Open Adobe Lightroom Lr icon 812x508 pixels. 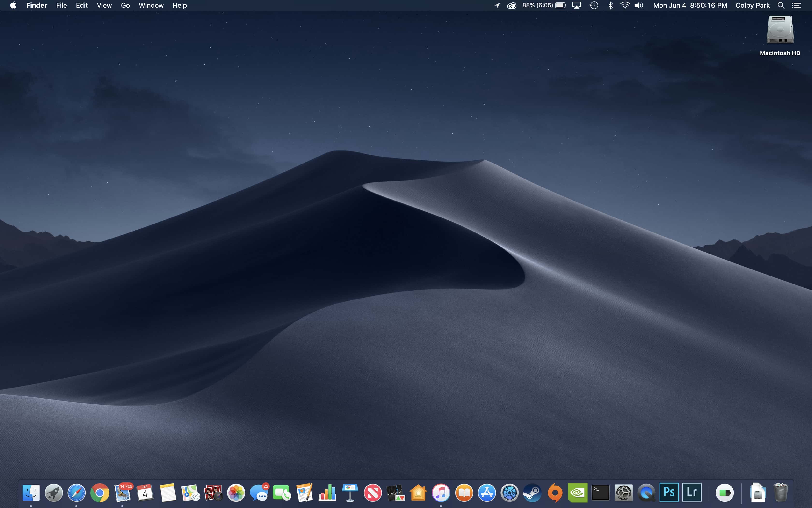pos(692,492)
